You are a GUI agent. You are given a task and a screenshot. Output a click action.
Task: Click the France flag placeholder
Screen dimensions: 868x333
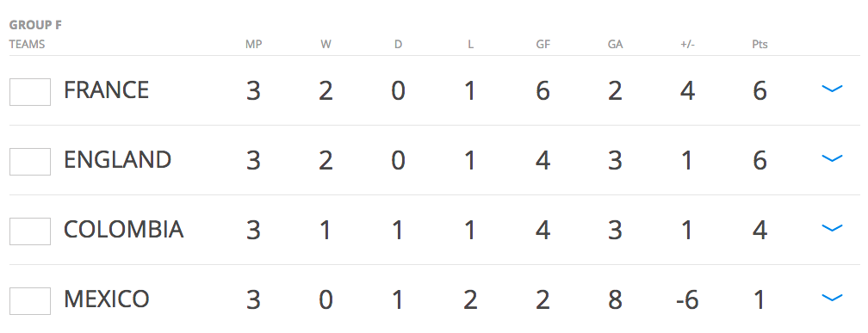tap(30, 92)
